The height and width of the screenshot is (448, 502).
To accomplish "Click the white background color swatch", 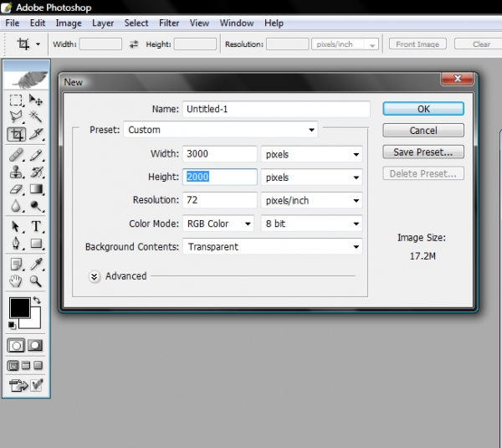I will pos(35,322).
